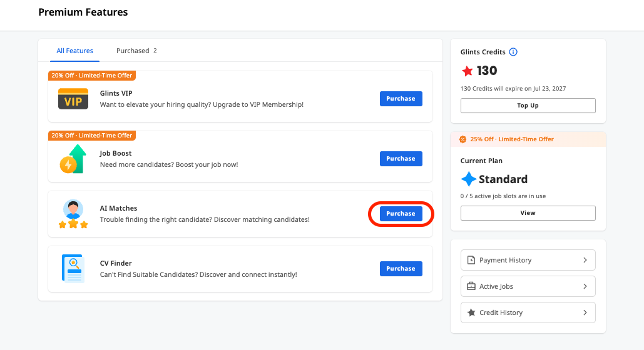The height and width of the screenshot is (350, 644).
Task: Expand the Credit History chevron
Action: (x=585, y=312)
